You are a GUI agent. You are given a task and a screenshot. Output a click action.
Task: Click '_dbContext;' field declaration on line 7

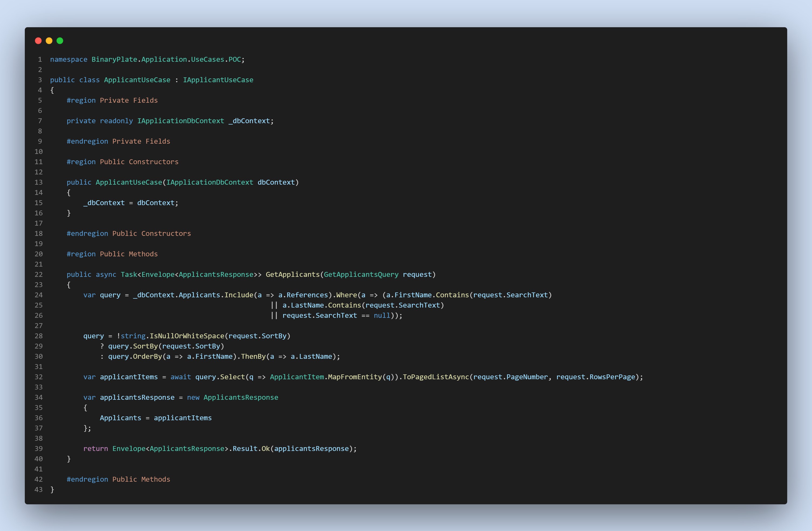point(251,121)
